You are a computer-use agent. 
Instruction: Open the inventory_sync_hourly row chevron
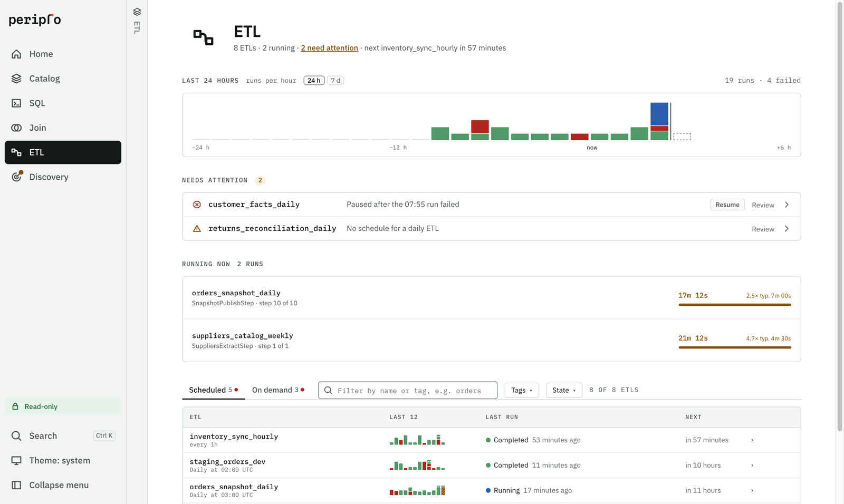(x=752, y=440)
